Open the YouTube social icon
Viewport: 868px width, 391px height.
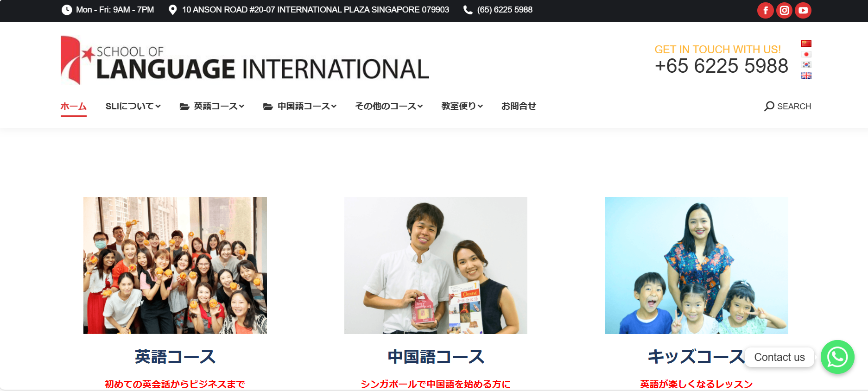tap(803, 10)
